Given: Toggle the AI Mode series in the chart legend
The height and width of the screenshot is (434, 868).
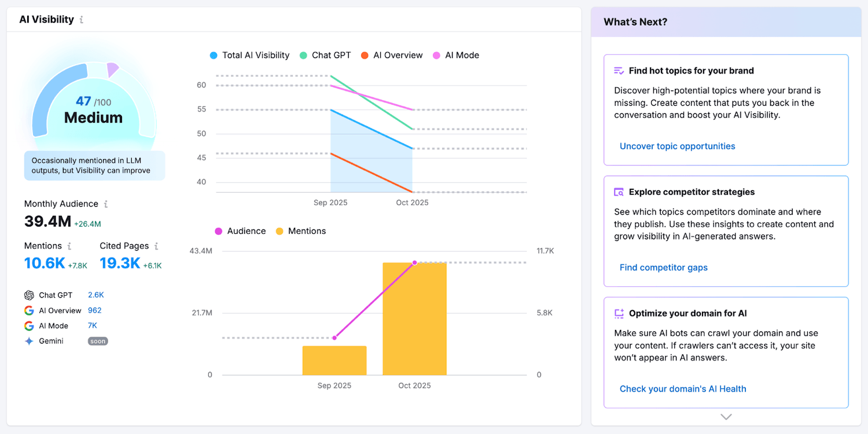Looking at the screenshot, I should tap(456, 55).
